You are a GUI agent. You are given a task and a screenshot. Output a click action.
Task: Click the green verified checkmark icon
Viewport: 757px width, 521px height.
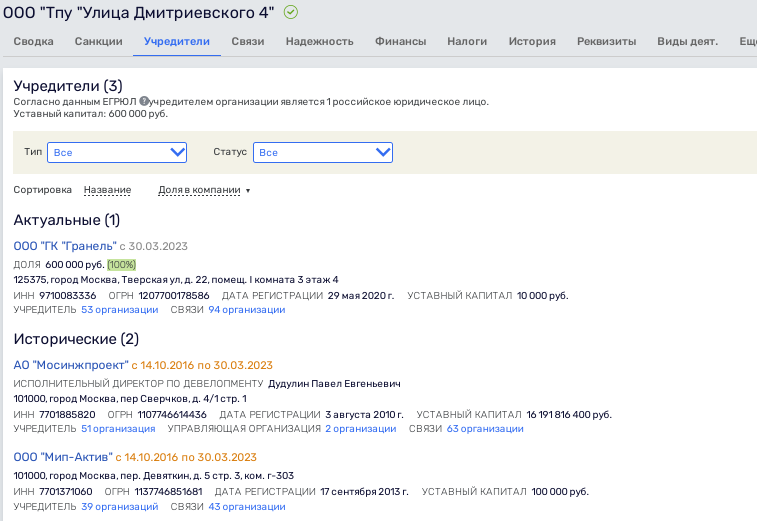tap(291, 12)
